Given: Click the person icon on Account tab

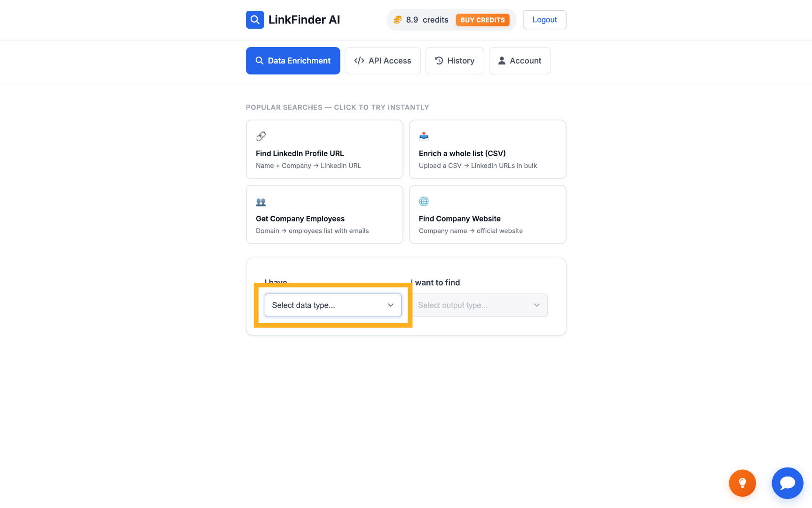Looking at the screenshot, I should point(502,61).
